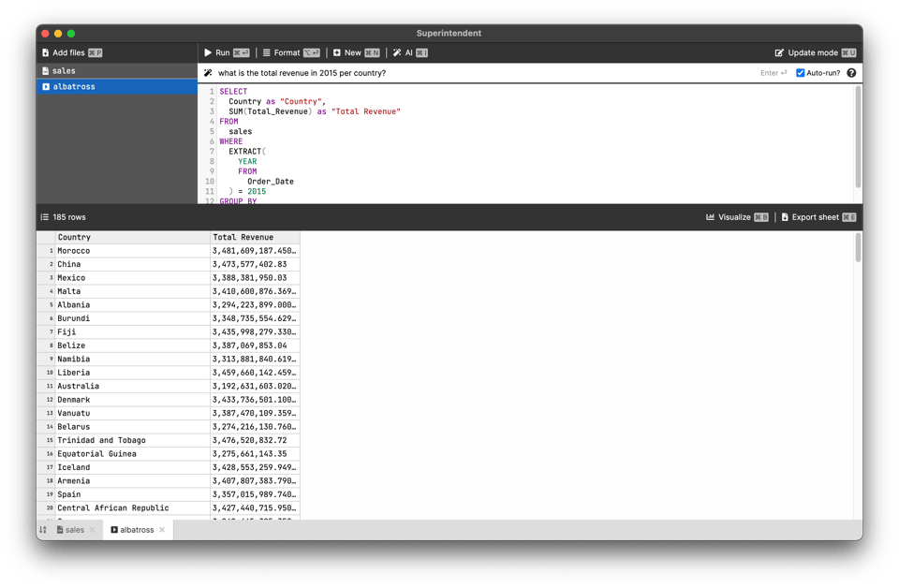This screenshot has width=899, height=588.
Task: Click the results table vertical scrollbar
Action: point(858,248)
